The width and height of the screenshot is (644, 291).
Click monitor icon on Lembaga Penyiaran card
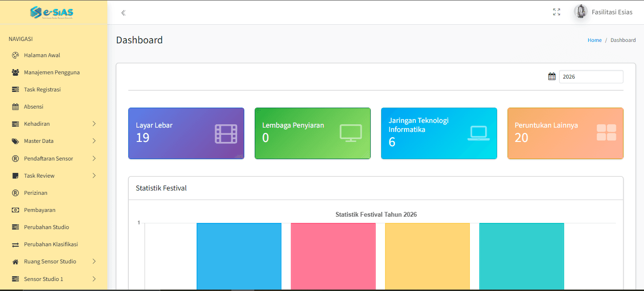pos(351,133)
